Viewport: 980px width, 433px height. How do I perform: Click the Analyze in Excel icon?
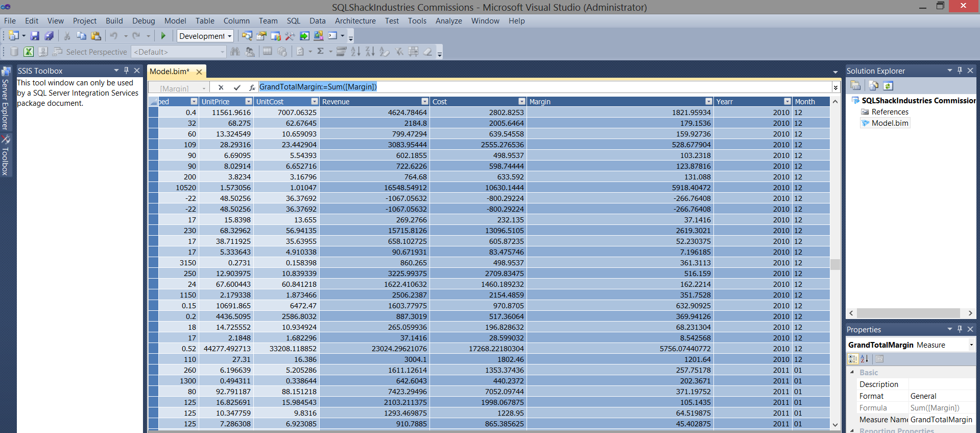tap(29, 52)
